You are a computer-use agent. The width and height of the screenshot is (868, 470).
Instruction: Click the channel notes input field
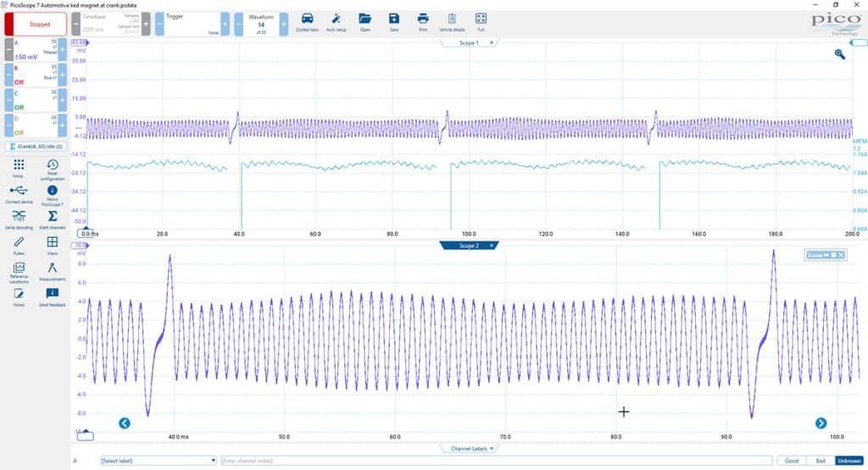(496, 461)
